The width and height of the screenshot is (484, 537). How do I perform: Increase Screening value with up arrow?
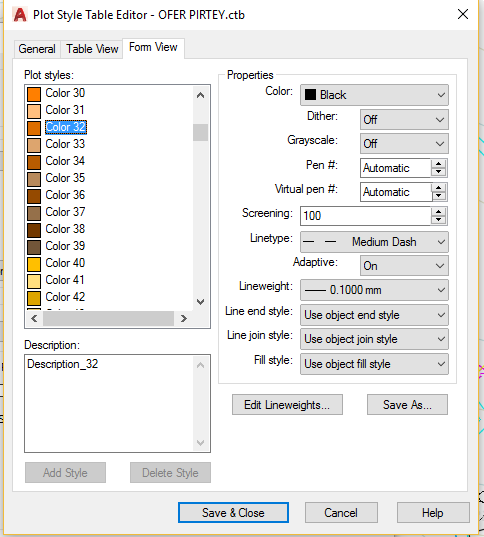438,212
